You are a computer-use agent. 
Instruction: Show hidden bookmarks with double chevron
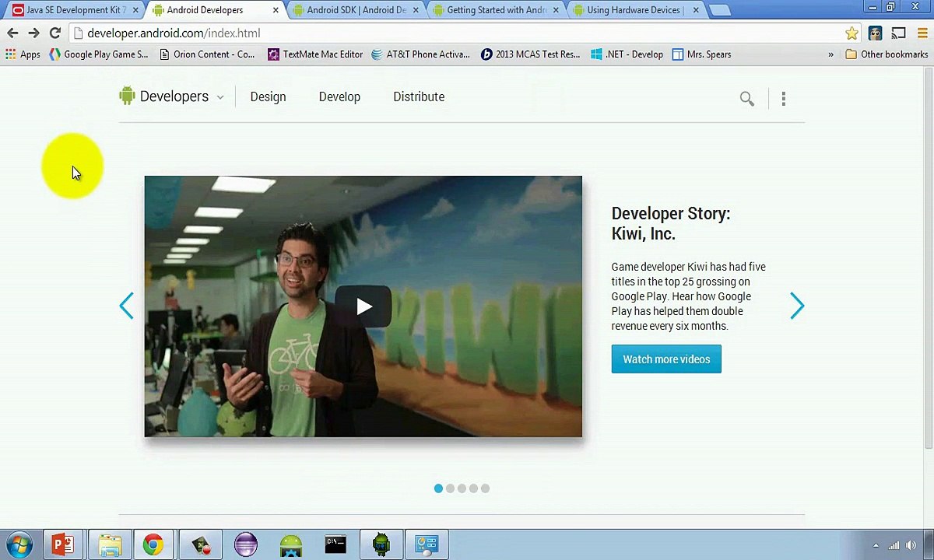click(830, 54)
